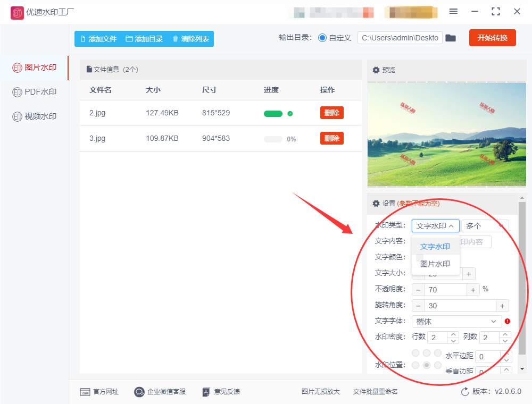Switch to PDF水印 sidebar tab
Viewport: 532px width, 404px height.
pyautogui.click(x=34, y=92)
